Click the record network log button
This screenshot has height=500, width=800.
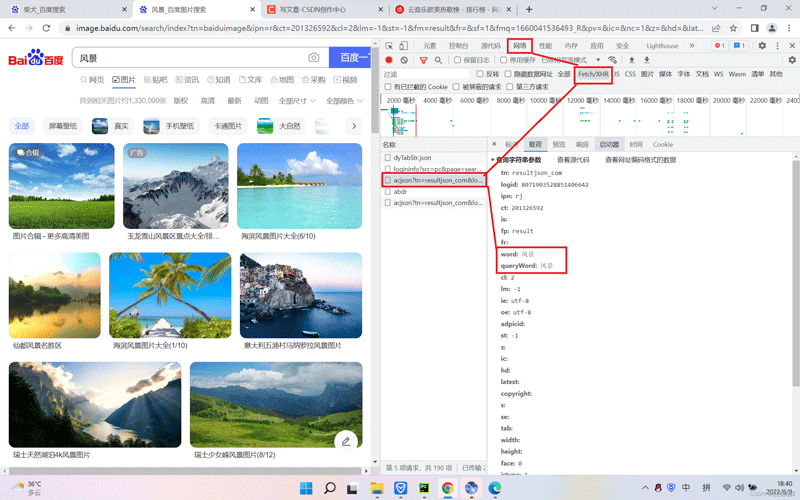[389, 60]
